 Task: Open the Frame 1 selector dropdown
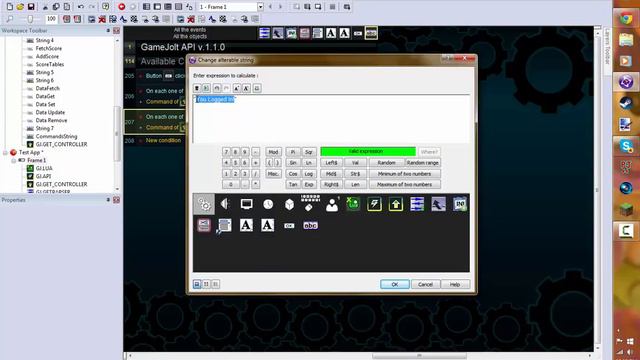(x=260, y=7)
